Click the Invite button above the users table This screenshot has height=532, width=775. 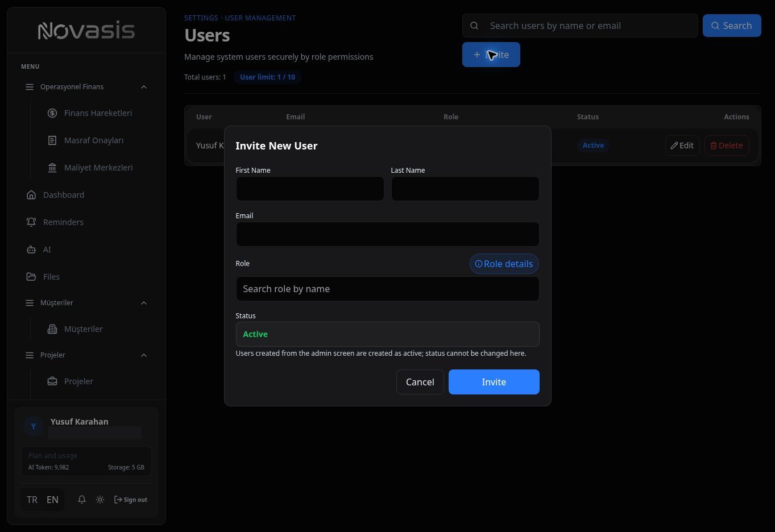pyautogui.click(x=491, y=55)
